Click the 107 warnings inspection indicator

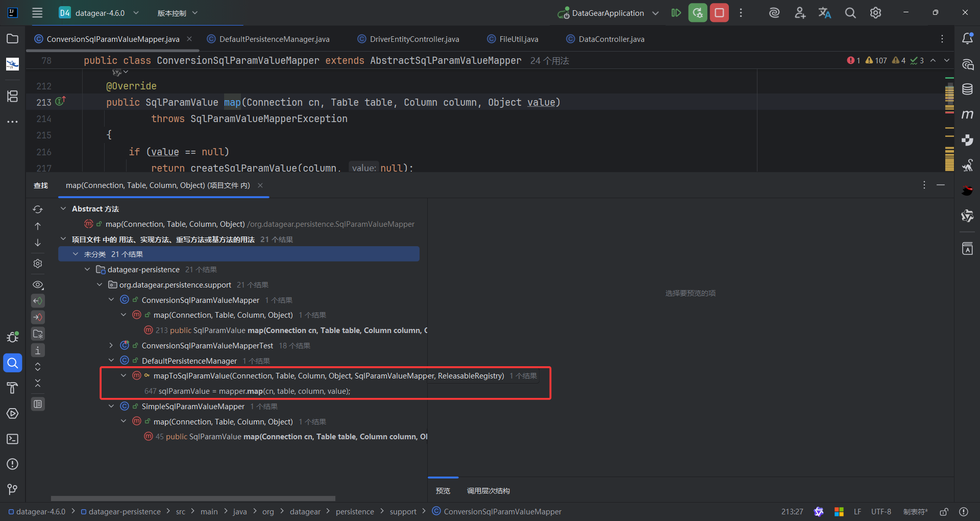(x=876, y=60)
